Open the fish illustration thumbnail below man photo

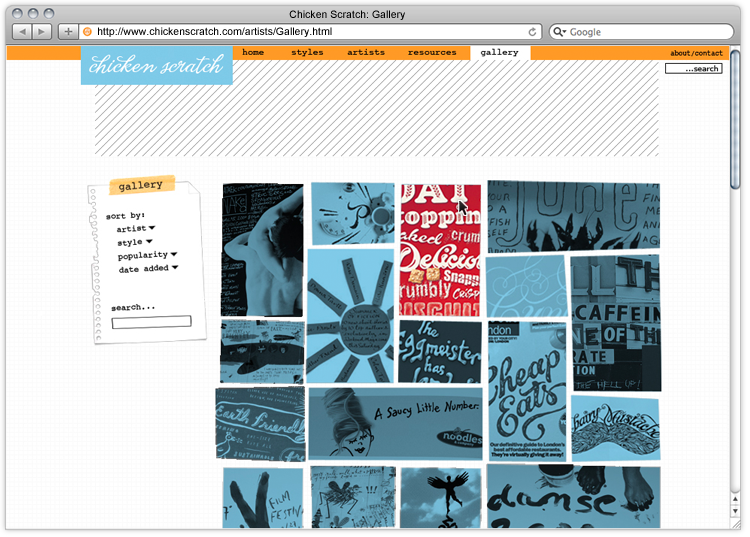262,352
